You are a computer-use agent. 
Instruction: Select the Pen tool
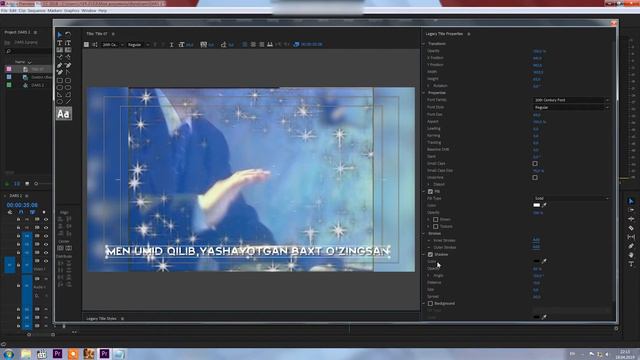click(60, 65)
